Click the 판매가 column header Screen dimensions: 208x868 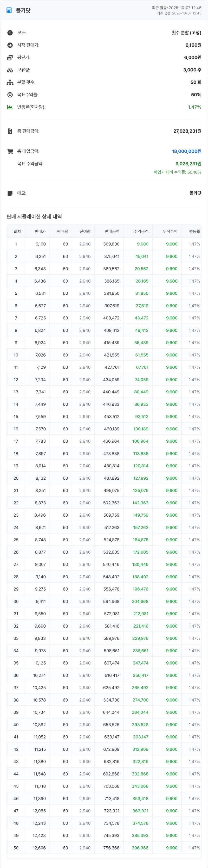tap(40, 232)
